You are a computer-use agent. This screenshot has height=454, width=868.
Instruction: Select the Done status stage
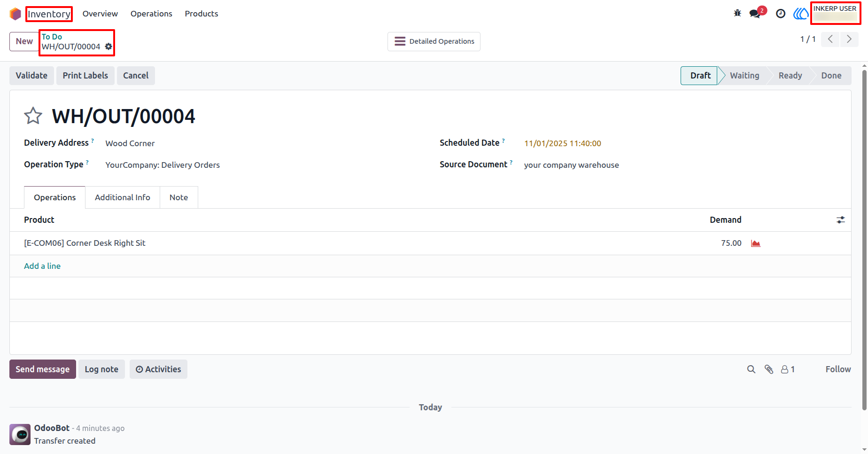[x=831, y=76]
